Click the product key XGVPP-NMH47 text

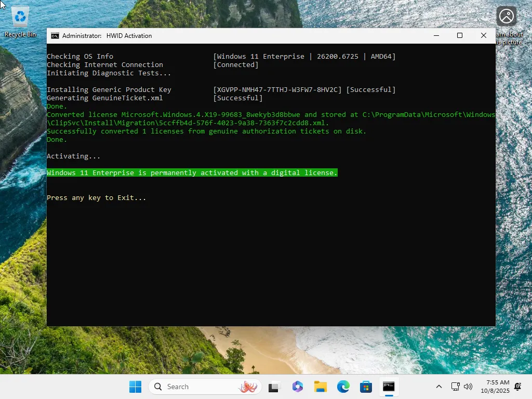[x=277, y=90]
